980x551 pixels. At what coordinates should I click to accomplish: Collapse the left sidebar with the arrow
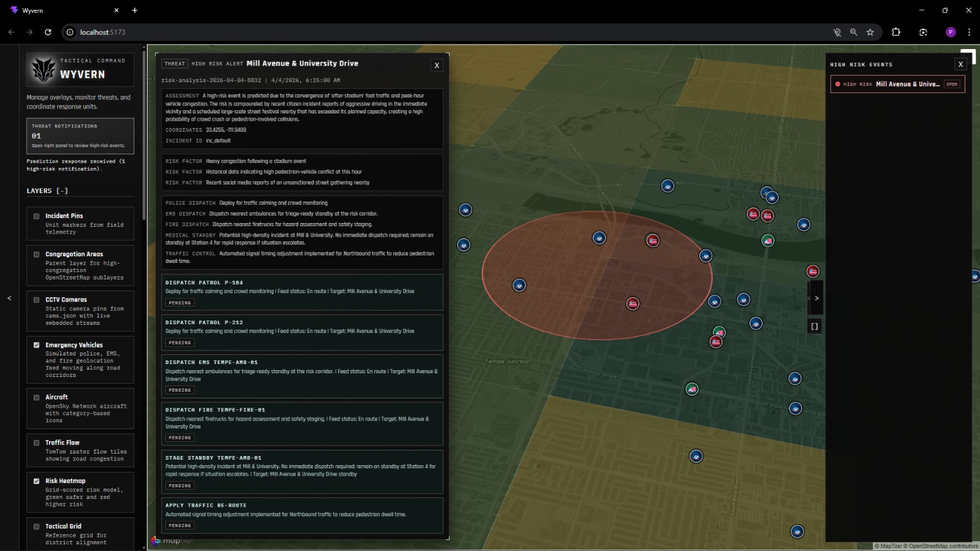9,298
